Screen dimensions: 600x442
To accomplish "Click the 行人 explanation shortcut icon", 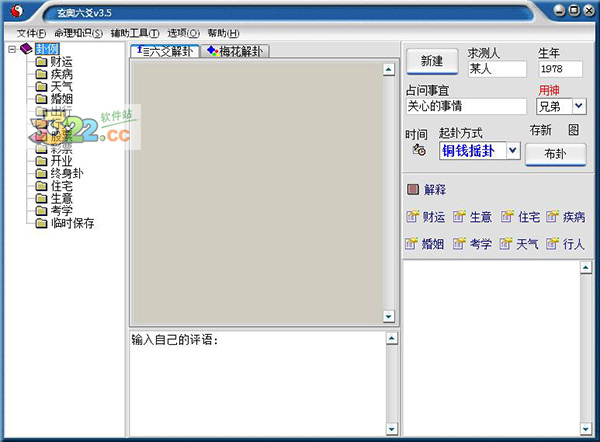I will click(x=552, y=243).
